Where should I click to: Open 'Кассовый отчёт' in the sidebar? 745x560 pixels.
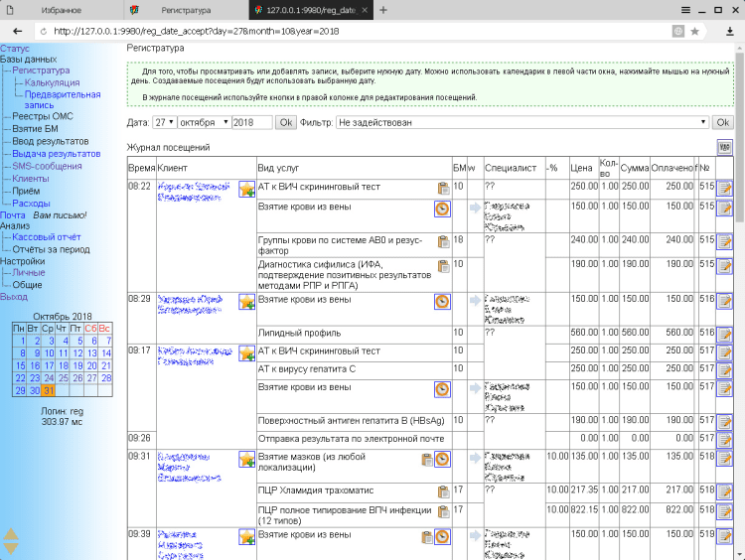tap(47, 237)
